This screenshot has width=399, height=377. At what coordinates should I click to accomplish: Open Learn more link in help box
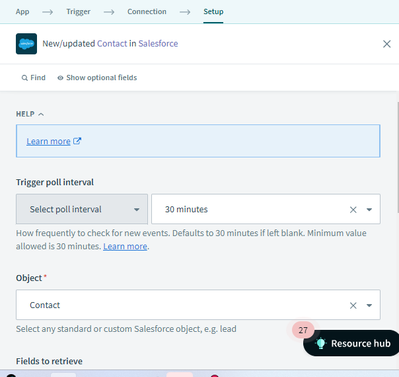[x=48, y=141]
